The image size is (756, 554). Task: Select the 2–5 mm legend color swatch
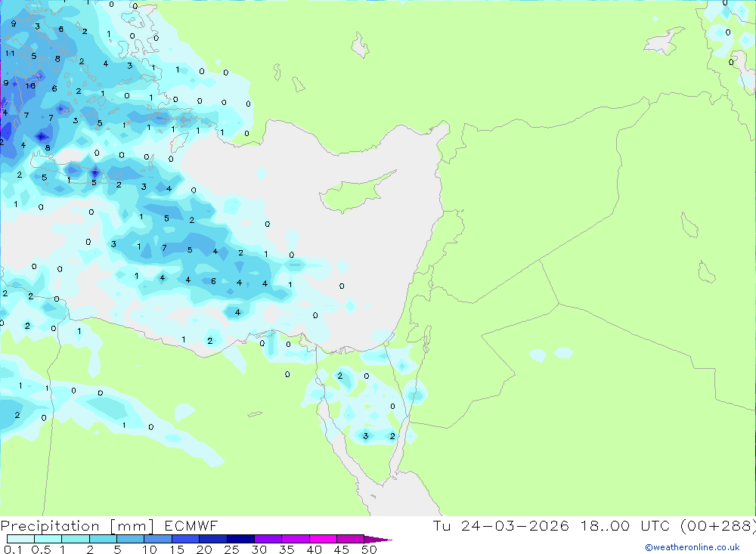(103, 539)
